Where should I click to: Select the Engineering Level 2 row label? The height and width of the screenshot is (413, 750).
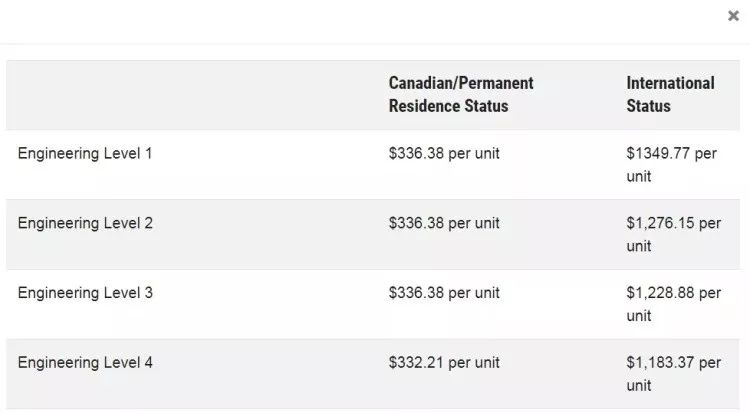85,223
